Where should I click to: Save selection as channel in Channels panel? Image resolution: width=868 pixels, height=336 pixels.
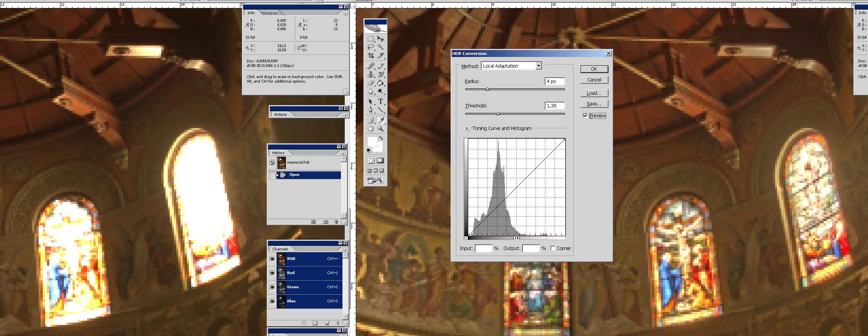[x=315, y=323]
